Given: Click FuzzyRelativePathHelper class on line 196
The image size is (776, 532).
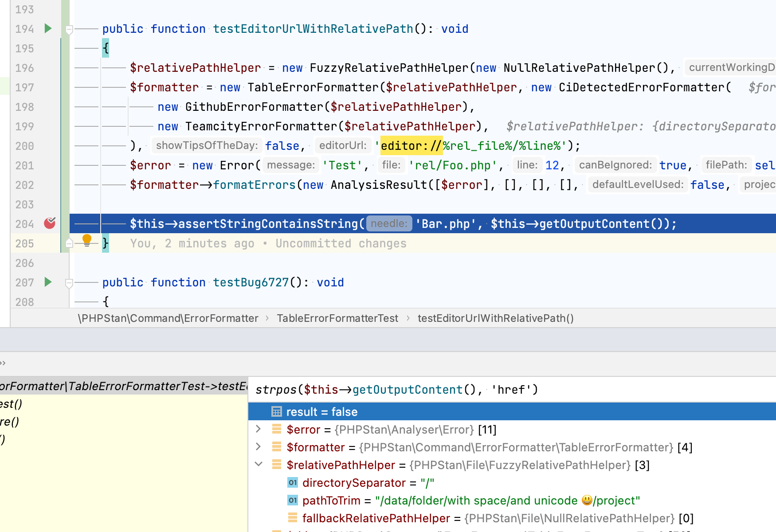Looking at the screenshot, I should [389, 68].
